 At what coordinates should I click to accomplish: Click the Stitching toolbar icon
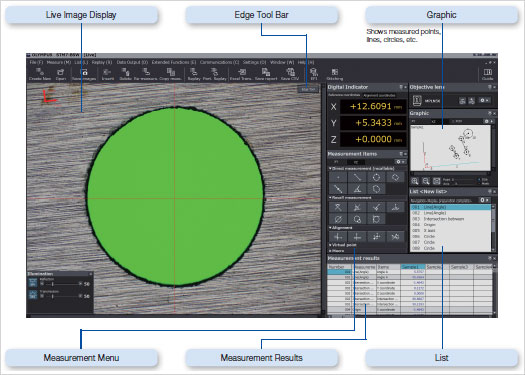pyautogui.click(x=334, y=74)
